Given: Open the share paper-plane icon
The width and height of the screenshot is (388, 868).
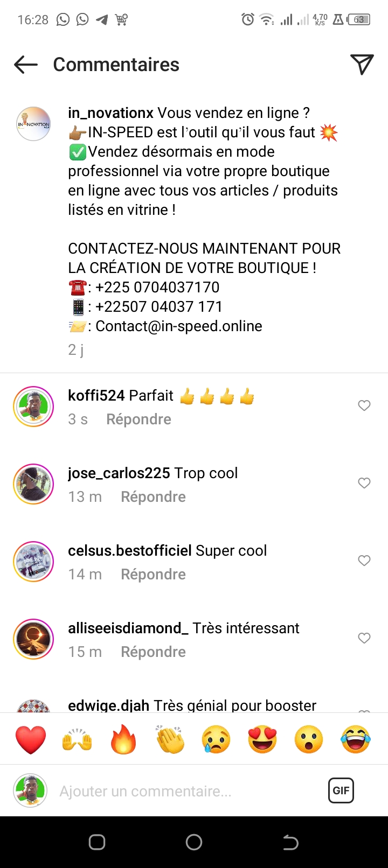Looking at the screenshot, I should pos(362,65).
